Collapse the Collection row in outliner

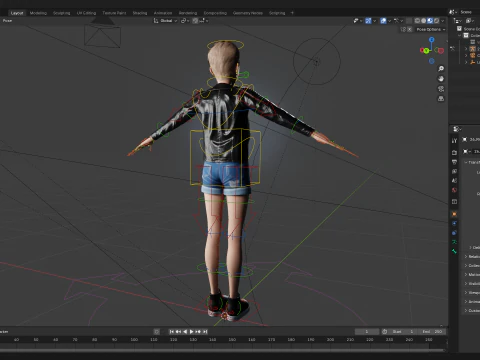(x=460, y=35)
